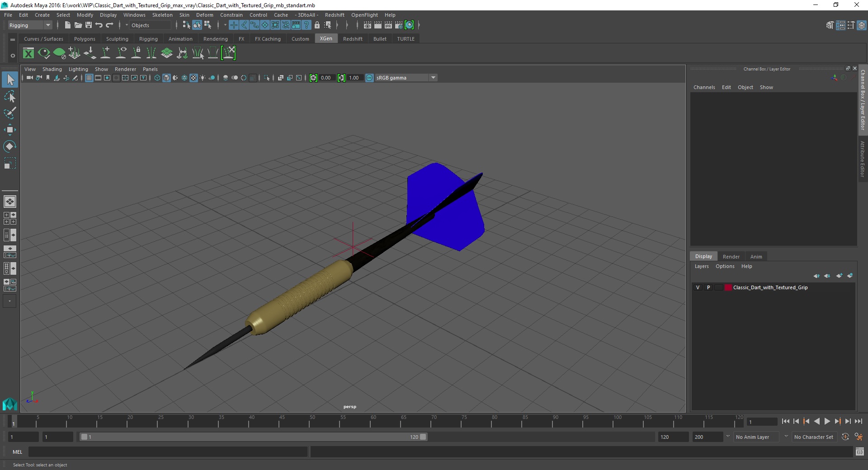Open Layers menu in Layer Editor
This screenshot has width=868, height=470.
702,266
